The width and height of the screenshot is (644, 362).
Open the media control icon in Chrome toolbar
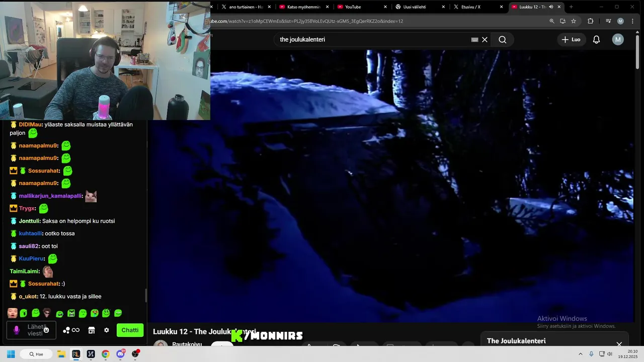[x=608, y=21]
